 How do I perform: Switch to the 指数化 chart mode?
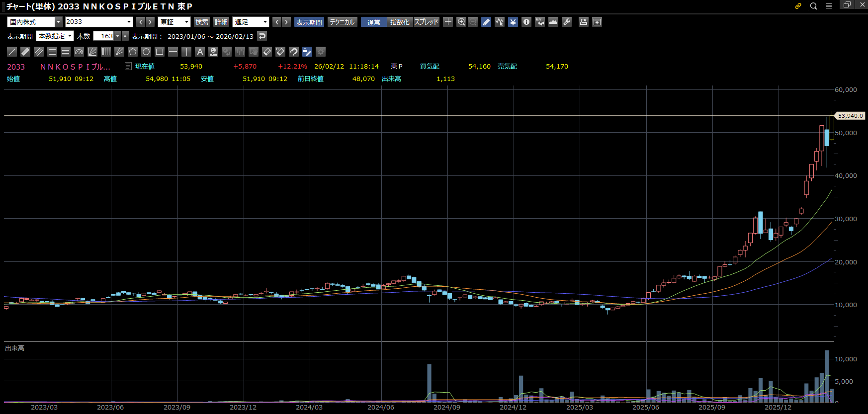point(400,22)
